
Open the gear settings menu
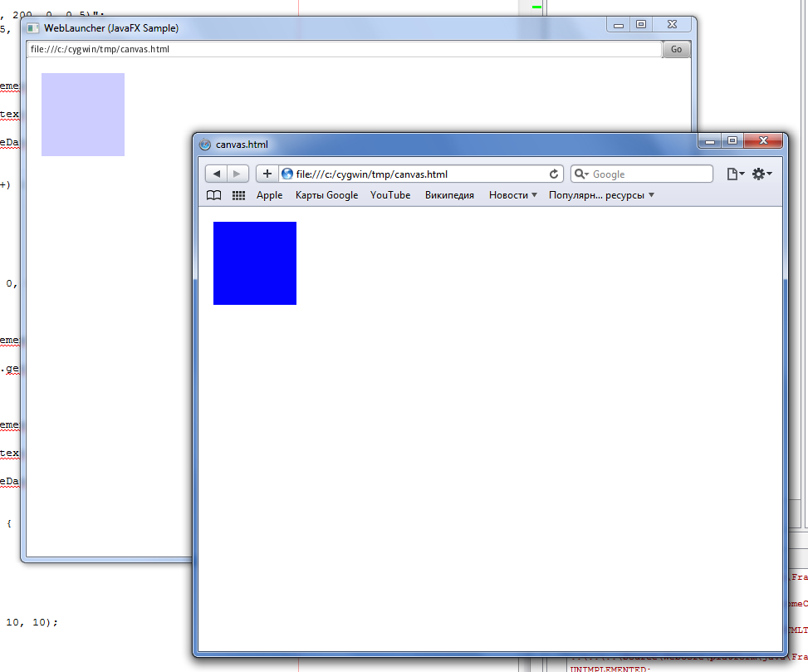coord(761,174)
